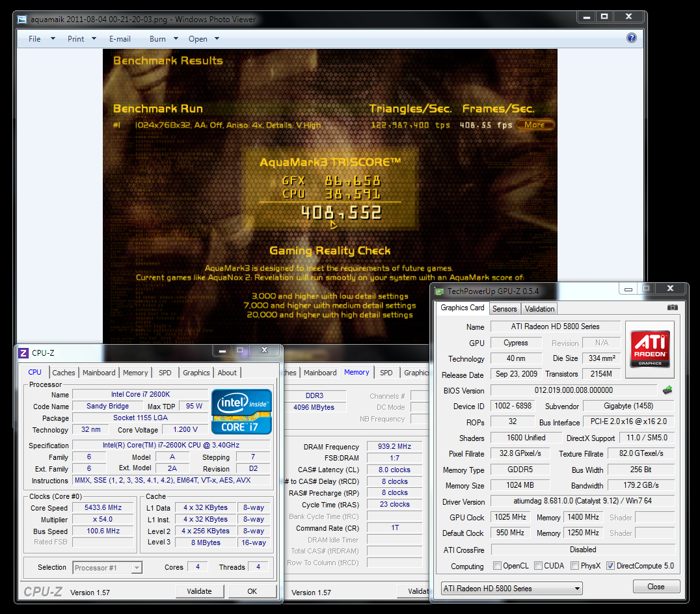Click Mainboard tab in the rear CPU-Z window

coord(320,373)
